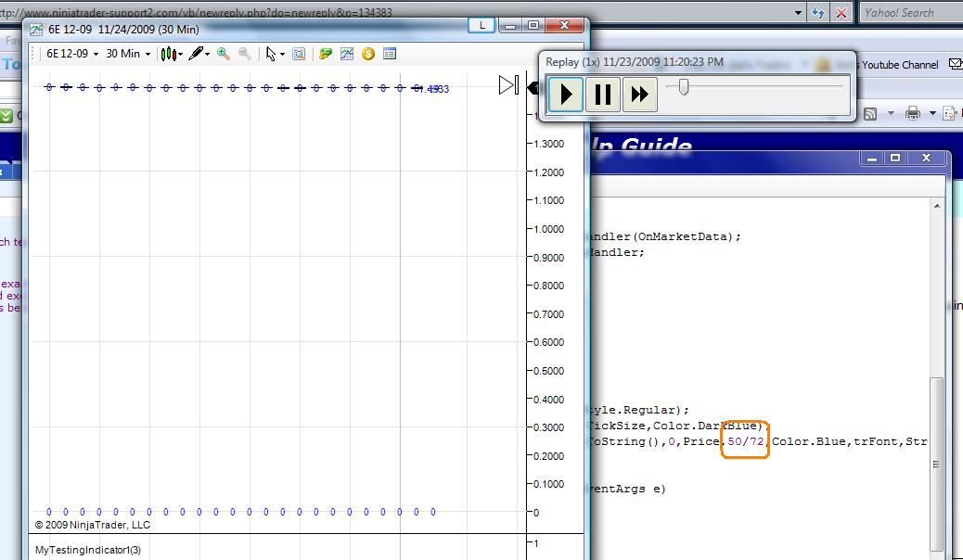The width and height of the screenshot is (963, 560).
Task: Click the Color.Blue text in code
Action: coord(808,441)
